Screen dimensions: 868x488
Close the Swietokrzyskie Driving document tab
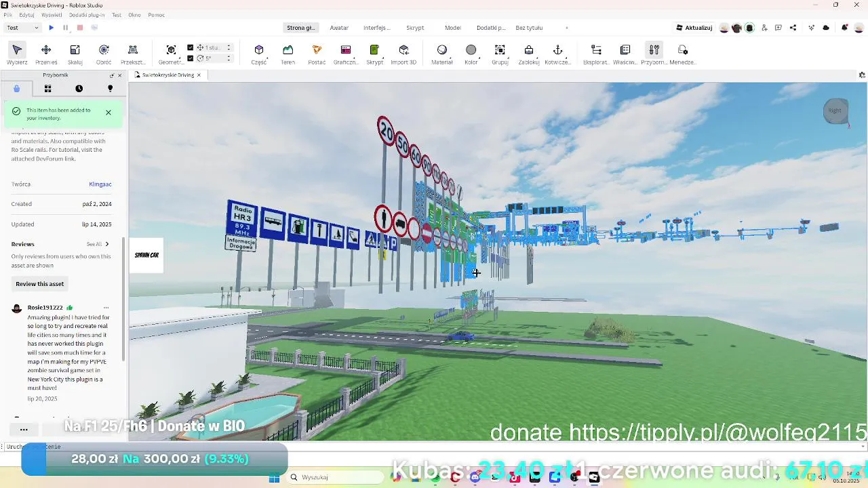tap(199, 75)
